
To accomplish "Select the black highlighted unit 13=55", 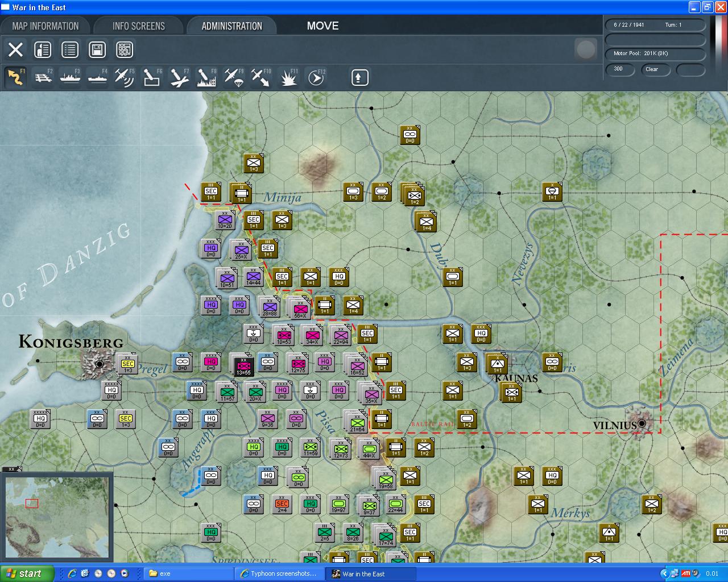I will tap(243, 365).
